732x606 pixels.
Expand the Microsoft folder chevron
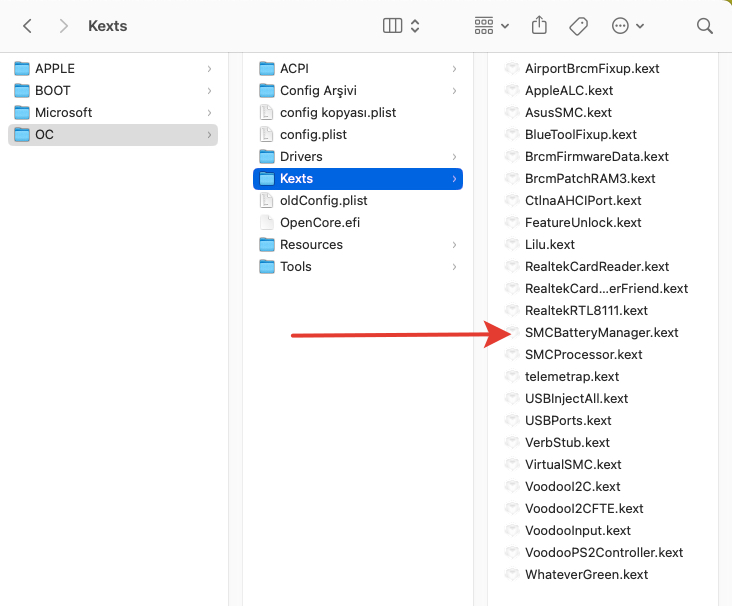coord(209,113)
